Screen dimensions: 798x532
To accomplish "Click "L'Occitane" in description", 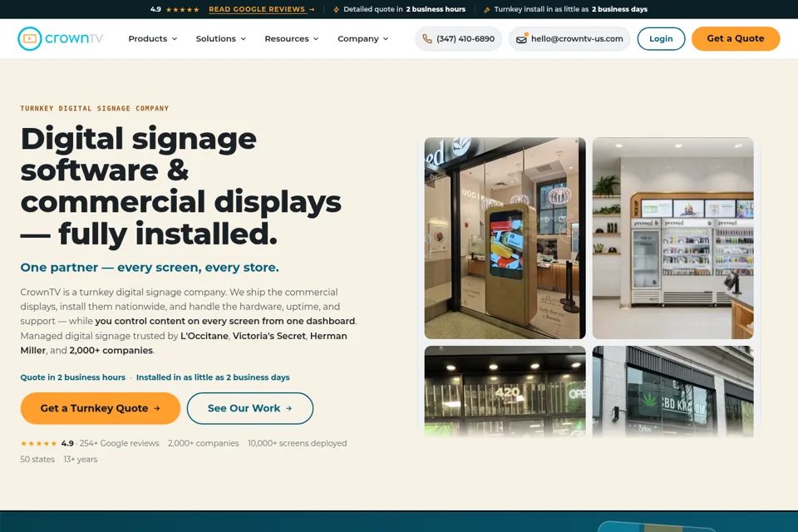I will pyautogui.click(x=204, y=336).
